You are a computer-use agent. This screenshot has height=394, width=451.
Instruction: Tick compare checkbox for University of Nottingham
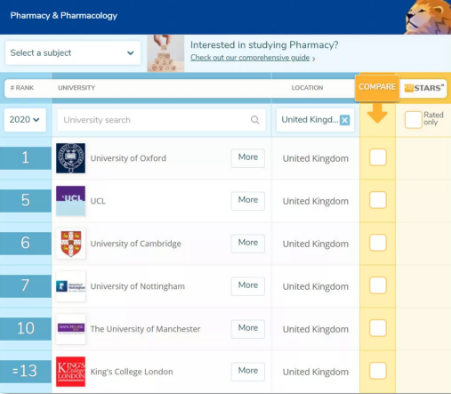coord(378,285)
